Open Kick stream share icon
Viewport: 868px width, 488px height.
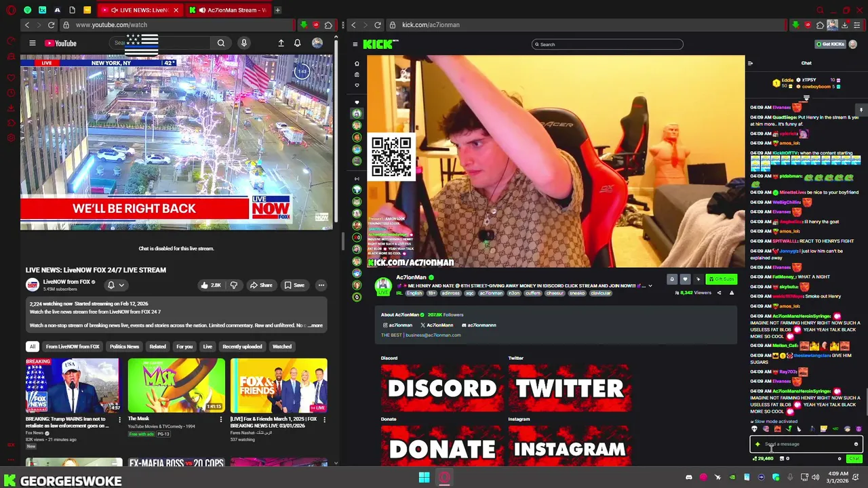(719, 293)
